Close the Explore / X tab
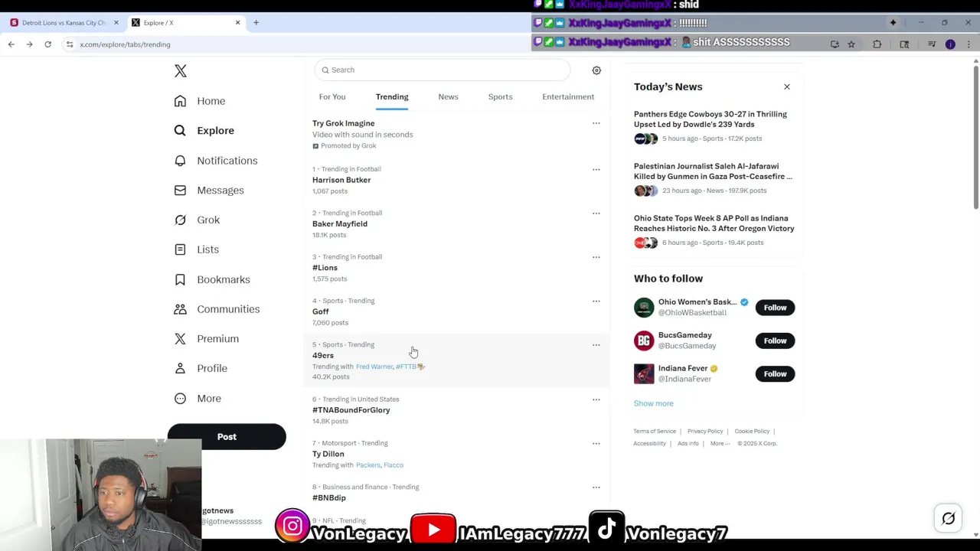Viewport: 980px width, 551px height. point(237,22)
